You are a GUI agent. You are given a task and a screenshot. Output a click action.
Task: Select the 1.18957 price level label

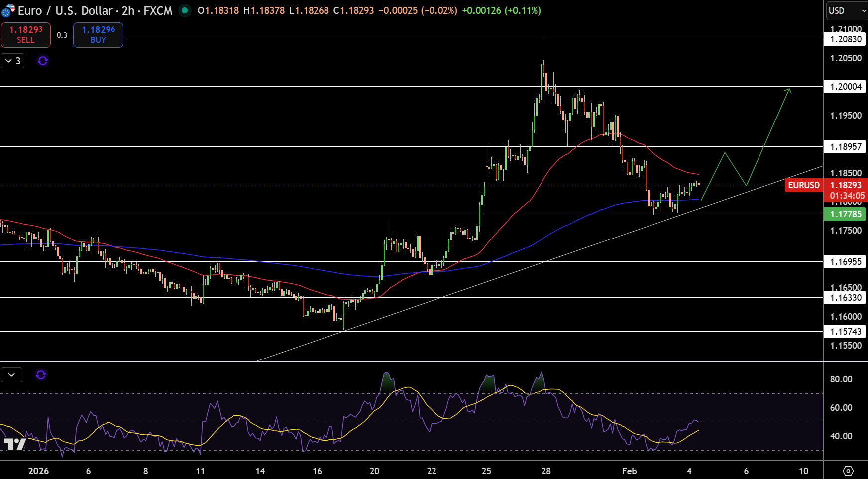845,146
